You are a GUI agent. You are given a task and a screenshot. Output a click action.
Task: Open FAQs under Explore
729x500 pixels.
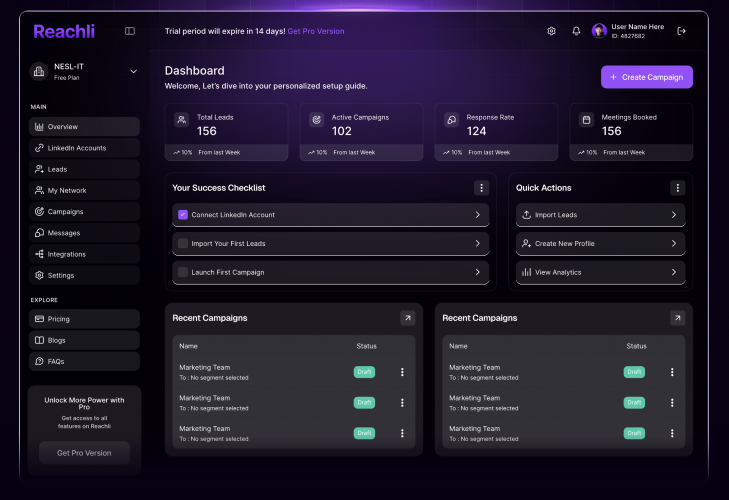pos(84,361)
